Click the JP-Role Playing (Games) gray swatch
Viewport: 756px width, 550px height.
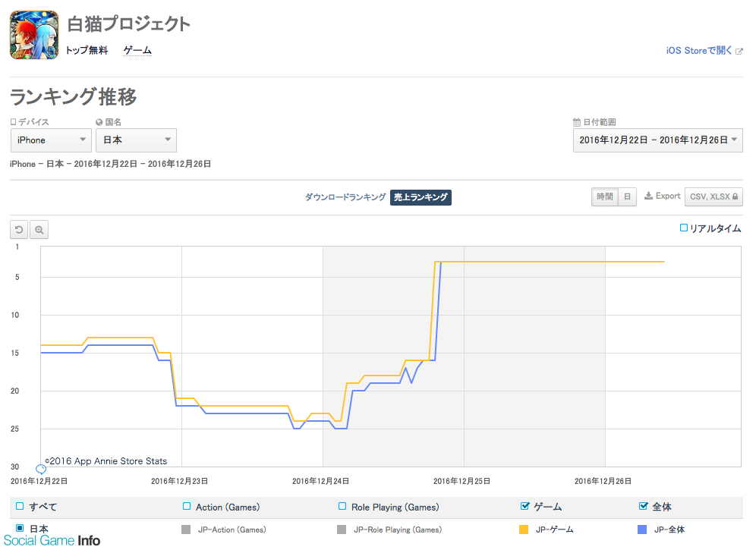point(342,530)
